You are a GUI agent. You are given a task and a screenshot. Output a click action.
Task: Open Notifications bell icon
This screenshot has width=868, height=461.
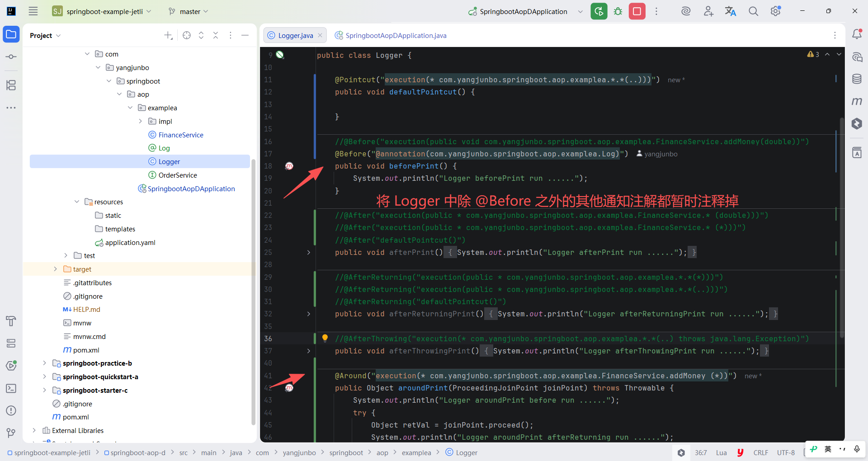pos(857,34)
